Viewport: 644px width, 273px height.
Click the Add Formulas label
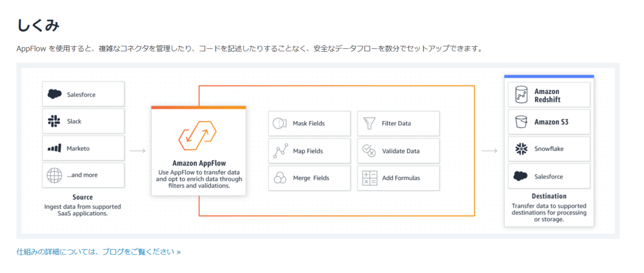tap(401, 178)
